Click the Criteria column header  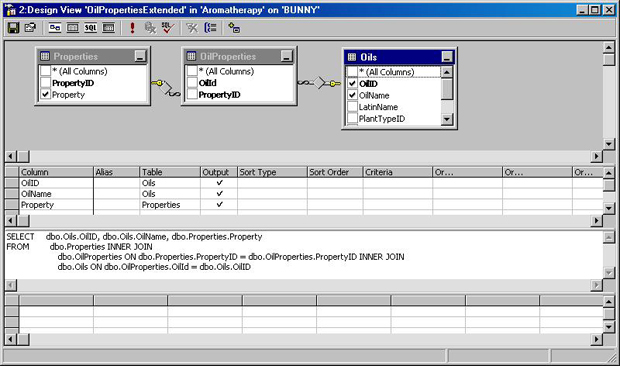[x=398, y=172]
